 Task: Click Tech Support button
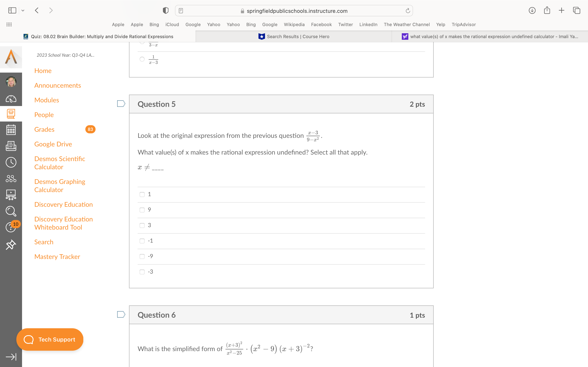[50, 339]
